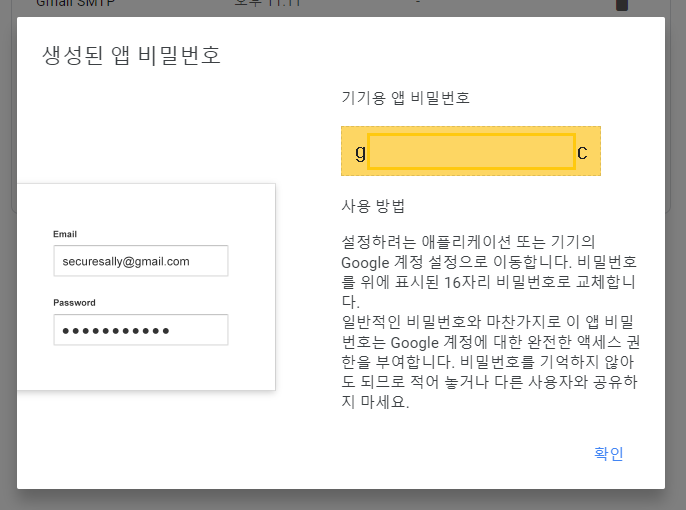
Task: Click the 기기용 앱 비밀번호 label
Action: pos(405,98)
